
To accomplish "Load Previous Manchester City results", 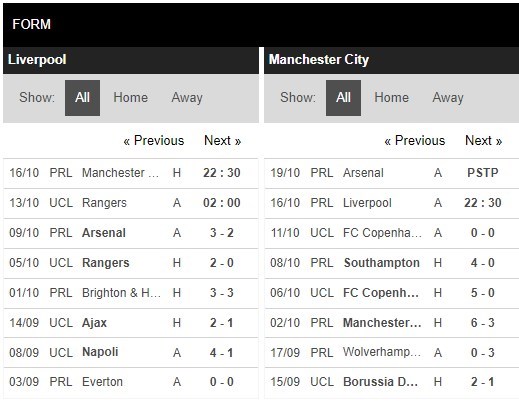I will pos(415,141).
